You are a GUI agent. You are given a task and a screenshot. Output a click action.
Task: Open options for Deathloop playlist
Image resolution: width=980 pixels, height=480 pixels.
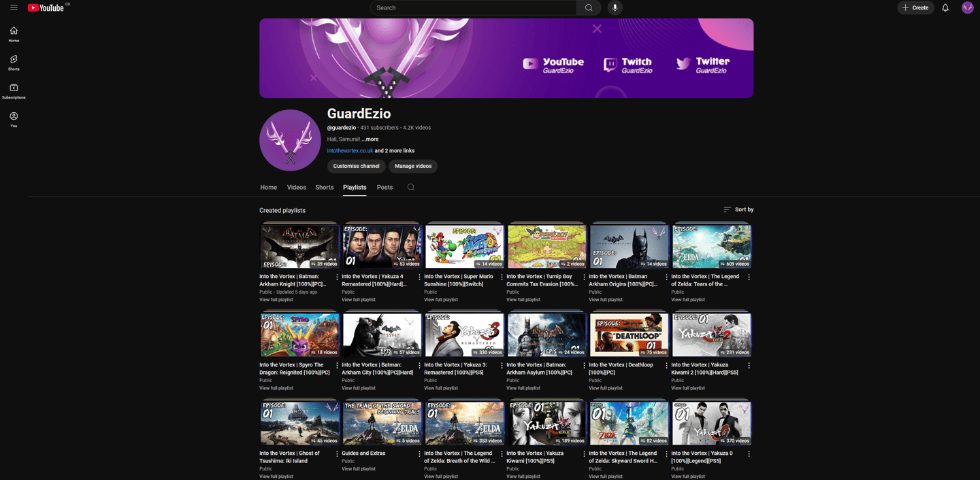pos(666,365)
